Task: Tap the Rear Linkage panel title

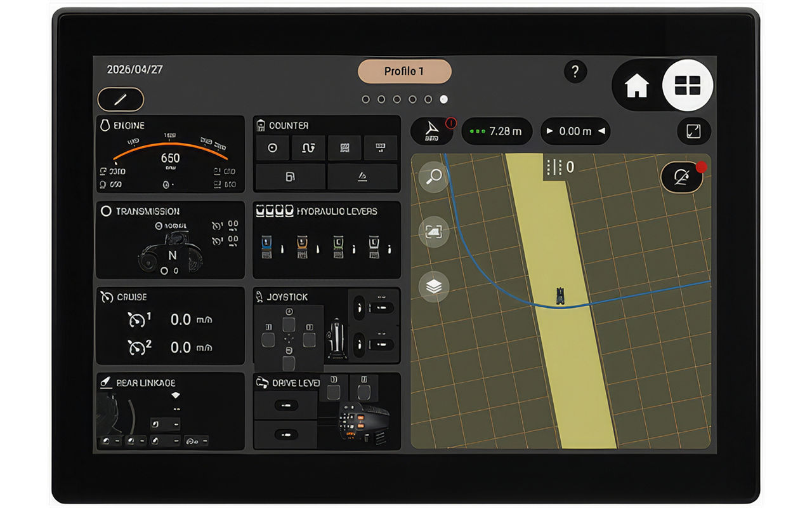Action: tap(146, 383)
